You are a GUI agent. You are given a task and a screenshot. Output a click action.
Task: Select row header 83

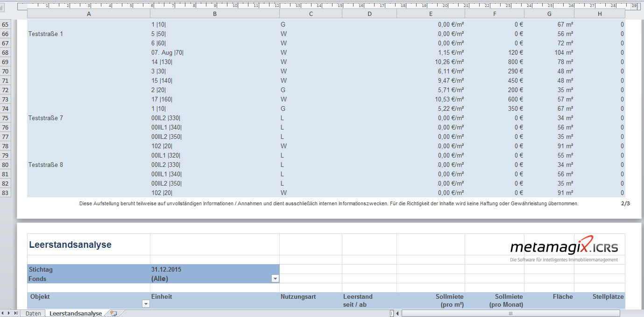pyautogui.click(x=6, y=193)
